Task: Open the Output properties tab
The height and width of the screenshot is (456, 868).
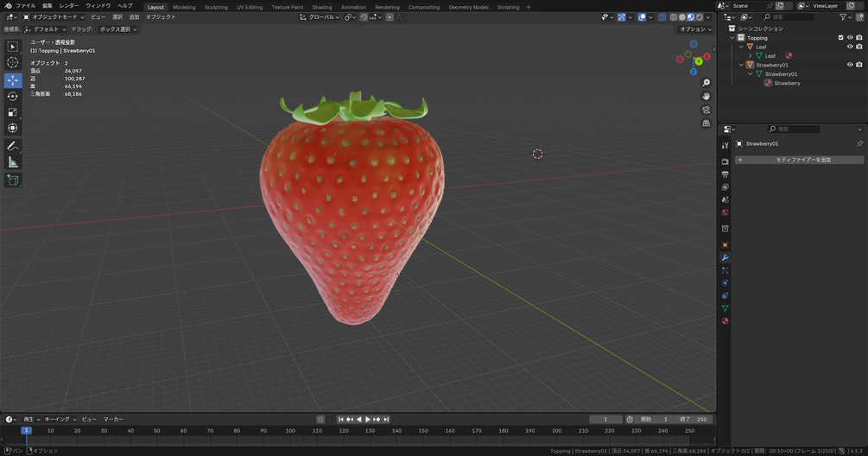Action: [x=725, y=174]
